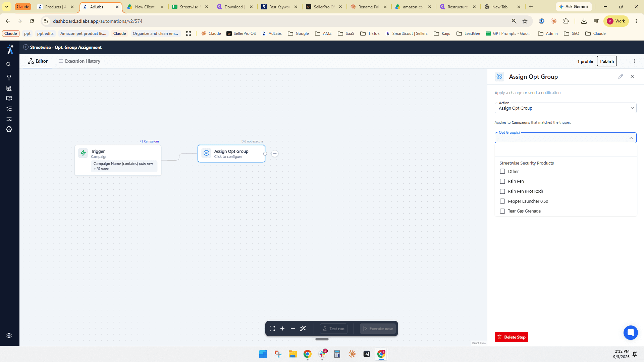
Task: Open the bar chart reports sidebar icon
Action: pos(9,88)
